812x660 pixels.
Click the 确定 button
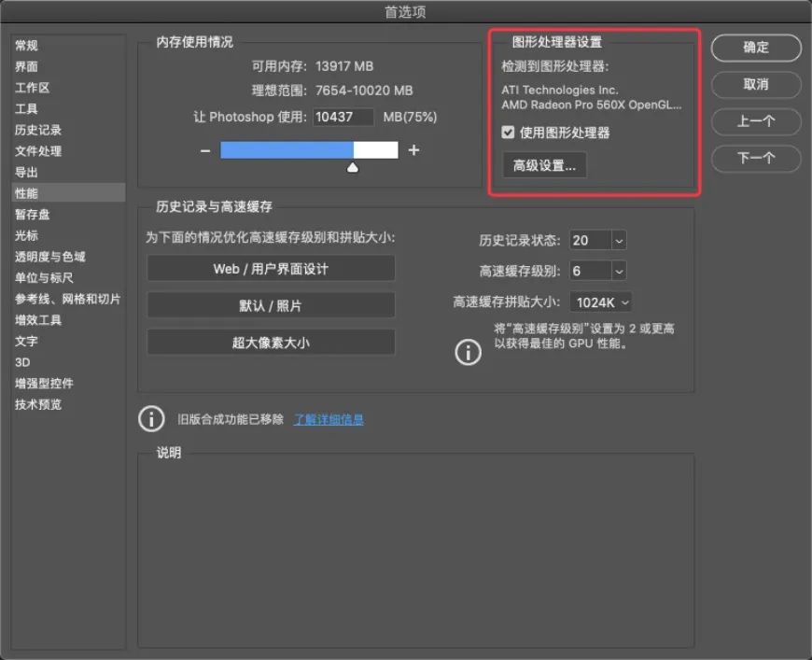tap(756, 48)
